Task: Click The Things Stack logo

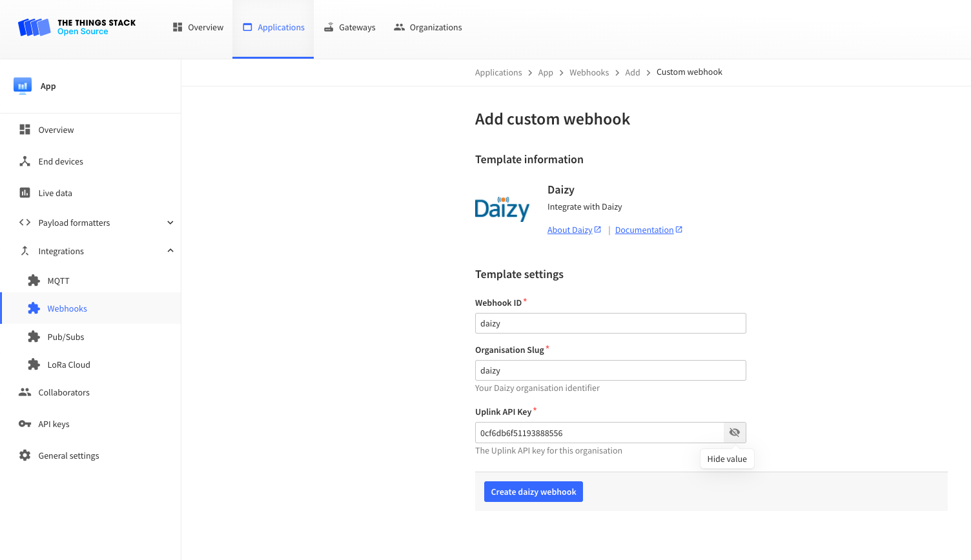Action: 76,27
